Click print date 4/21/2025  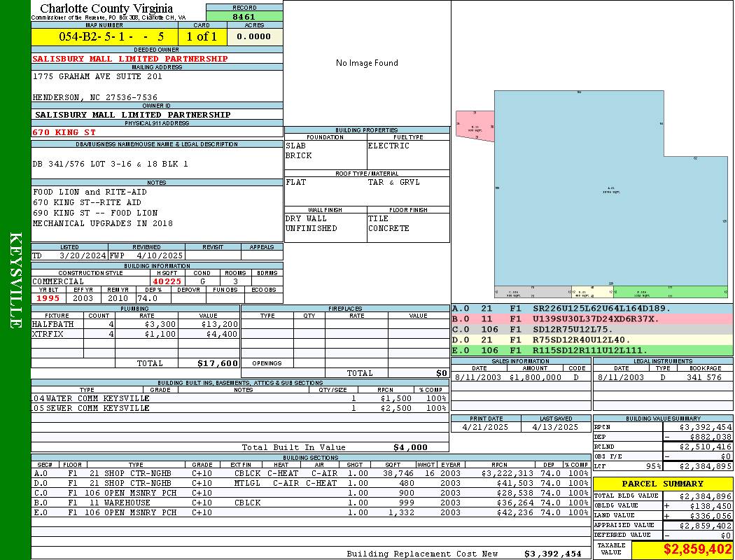tap(485, 428)
